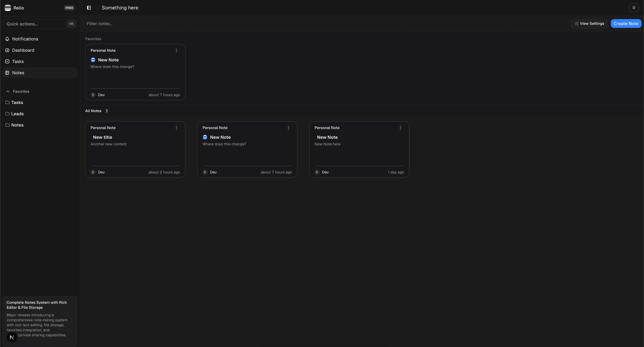The image size is (644, 347).
Task: Open options menu on favorite New Note card
Action: (176, 51)
